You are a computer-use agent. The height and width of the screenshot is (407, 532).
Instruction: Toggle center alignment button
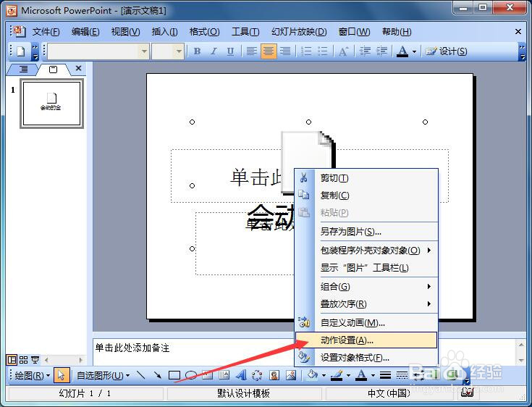[x=269, y=51]
